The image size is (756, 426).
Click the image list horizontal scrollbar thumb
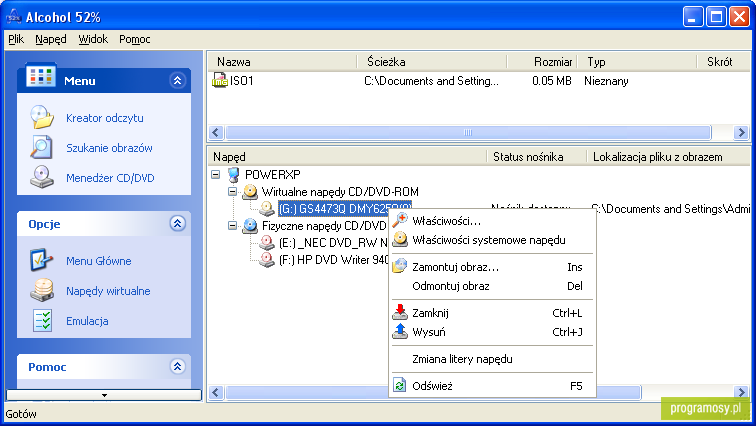(468, 133)
